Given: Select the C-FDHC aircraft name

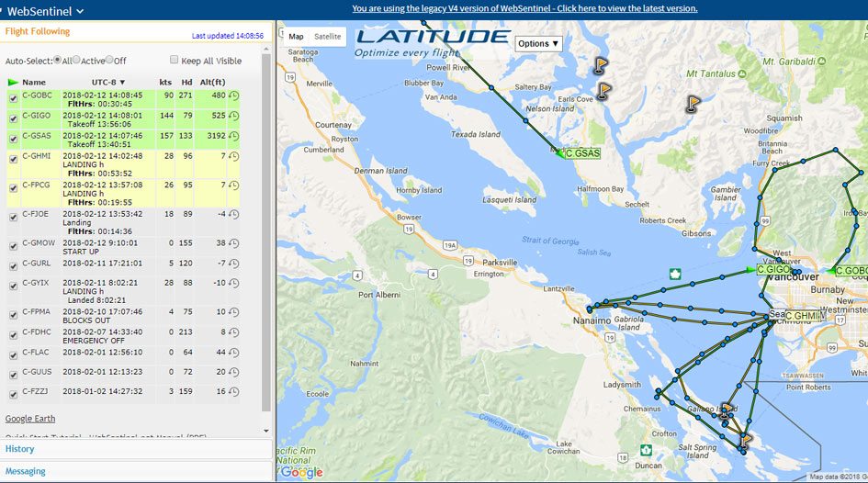Looking at the screenshot, I should (x=37, y=332).
